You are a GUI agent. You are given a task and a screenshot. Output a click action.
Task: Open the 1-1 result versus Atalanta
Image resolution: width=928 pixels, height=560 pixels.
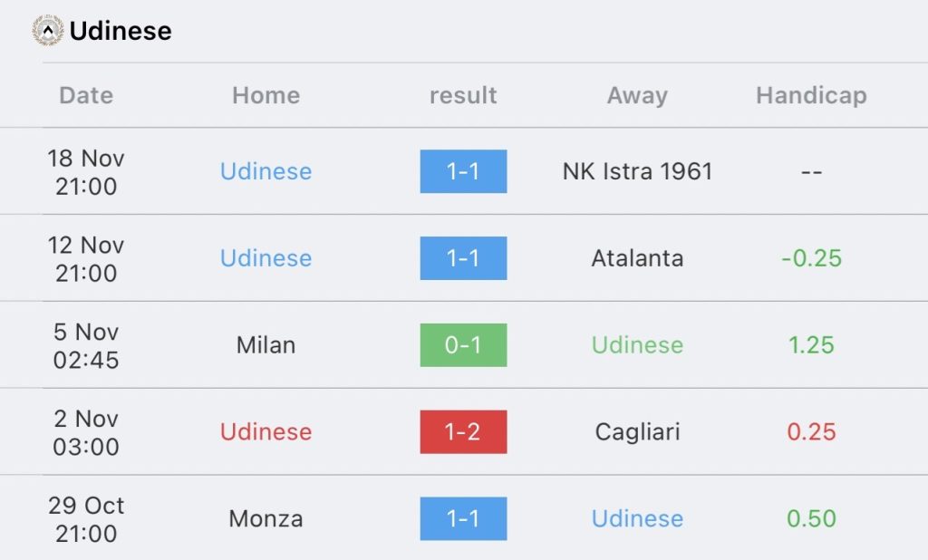click(463, 258)
